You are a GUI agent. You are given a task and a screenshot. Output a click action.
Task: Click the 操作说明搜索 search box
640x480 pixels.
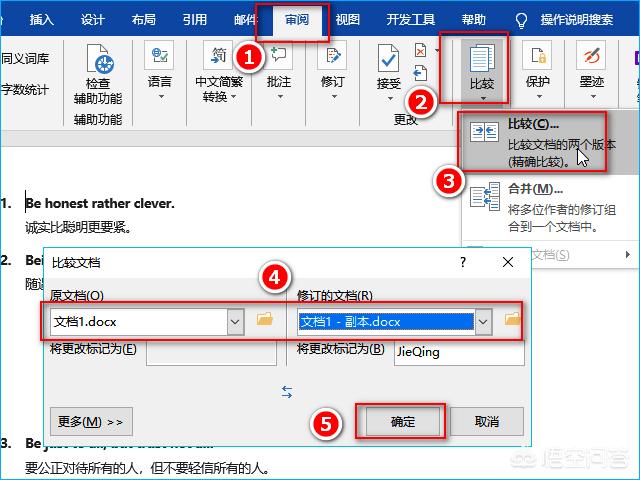pos(577,19)
